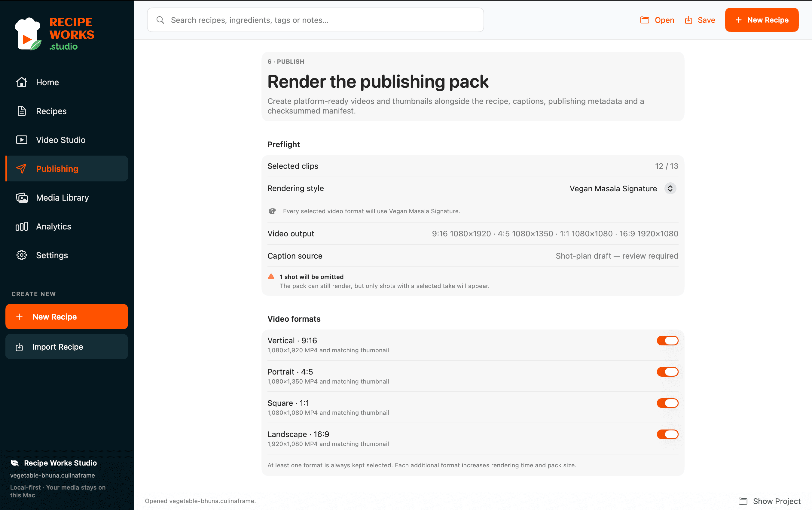Click the Recipe Works chef hat logo
This screenshot has height=510, width=812.
coord(28,34)
